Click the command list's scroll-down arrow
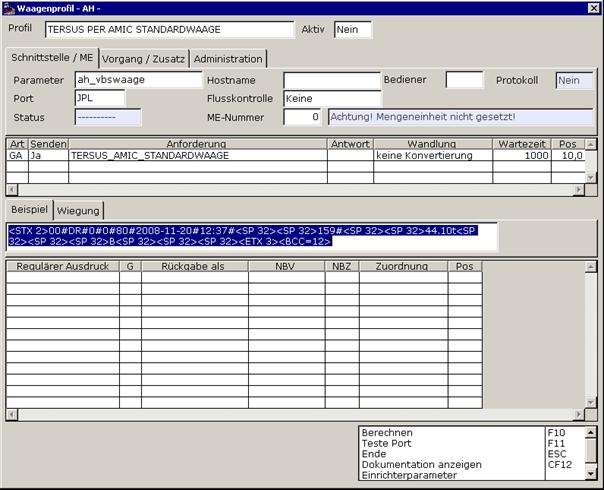The image size is (604, 490). [x=591, y=474]
